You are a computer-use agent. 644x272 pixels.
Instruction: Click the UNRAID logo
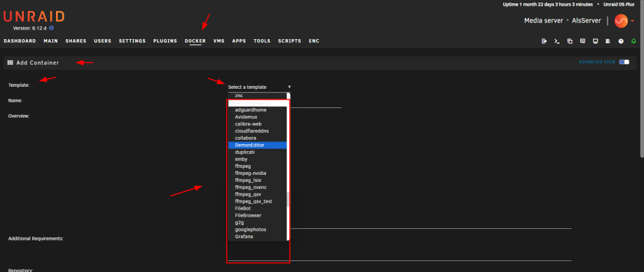(34, 17)
